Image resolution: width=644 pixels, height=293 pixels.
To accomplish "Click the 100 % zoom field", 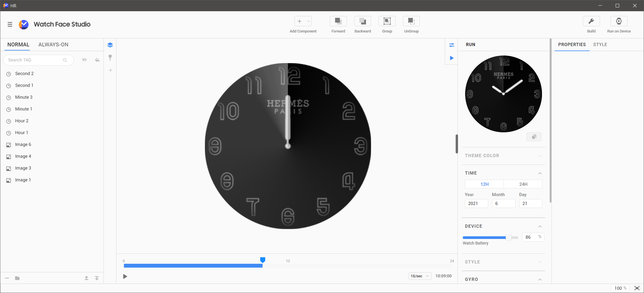I will pos(620,288).
